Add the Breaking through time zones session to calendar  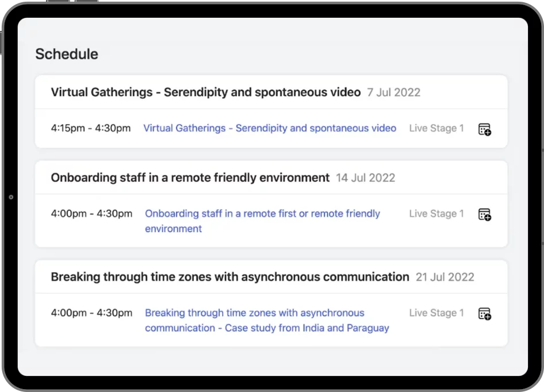coord(484,314)
